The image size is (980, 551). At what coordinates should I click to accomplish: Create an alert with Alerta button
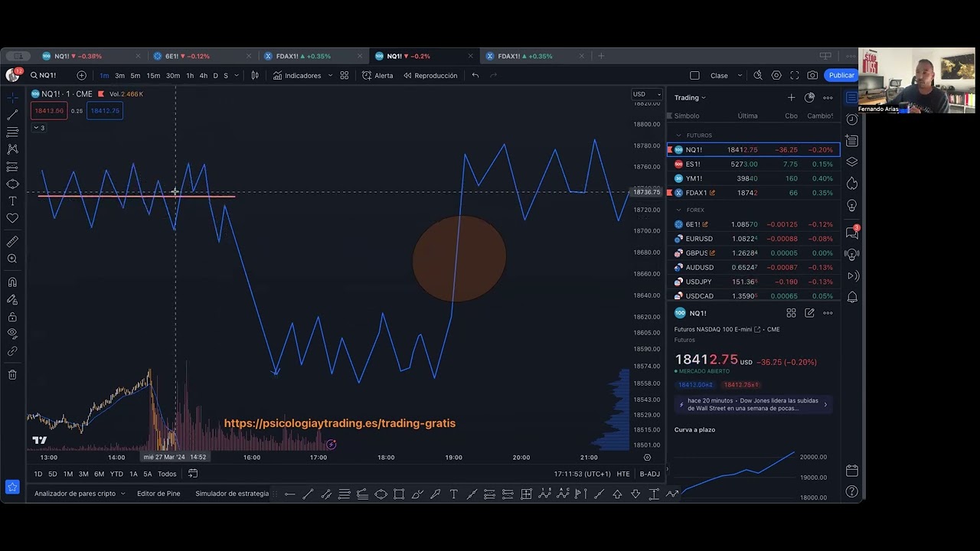point(377,76)
